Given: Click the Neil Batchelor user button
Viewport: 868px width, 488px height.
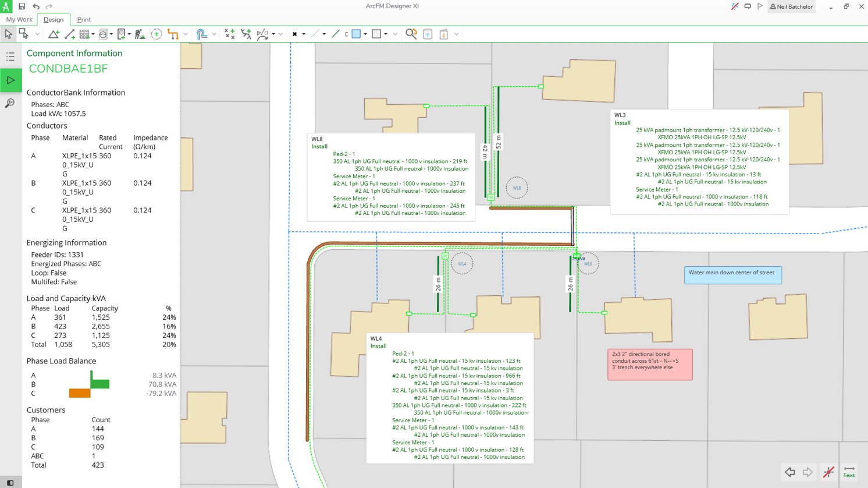Looking at the screenshot, I should (x=791, y=6).
